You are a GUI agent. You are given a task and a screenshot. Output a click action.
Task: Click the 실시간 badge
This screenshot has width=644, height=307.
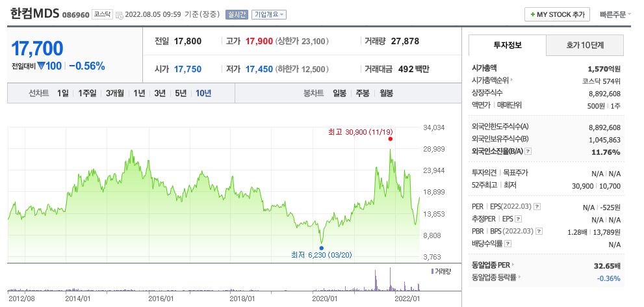[x=237, y=14]
